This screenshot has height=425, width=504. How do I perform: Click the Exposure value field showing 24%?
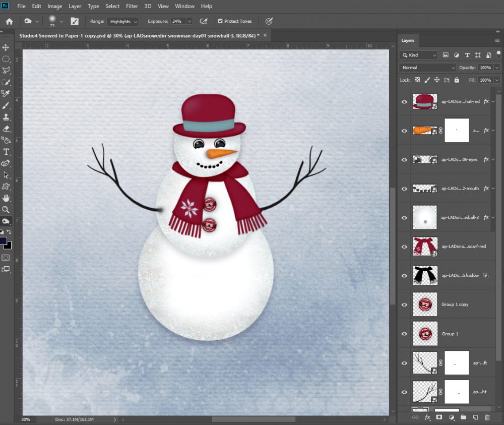(x=177, y=22)
